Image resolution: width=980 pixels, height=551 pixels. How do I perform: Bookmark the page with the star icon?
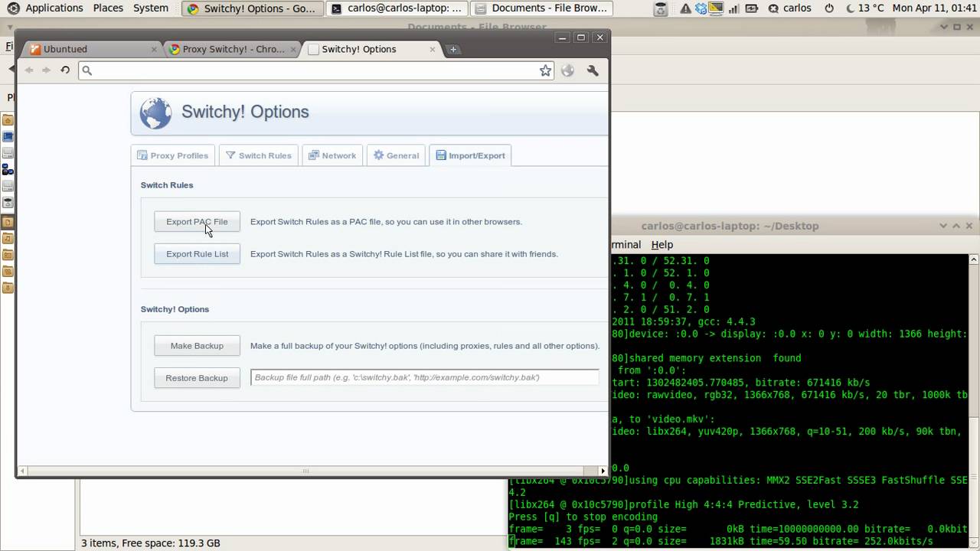545,70
